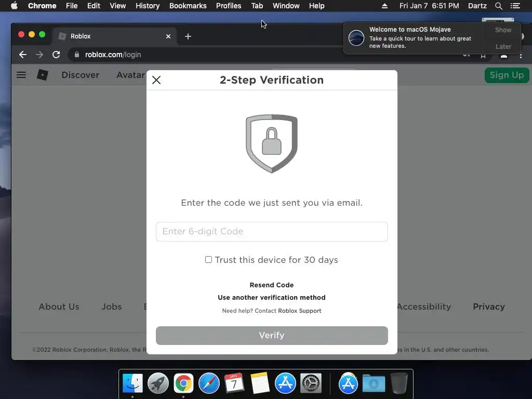Open Calendar from the Dock

coord(234,383)
